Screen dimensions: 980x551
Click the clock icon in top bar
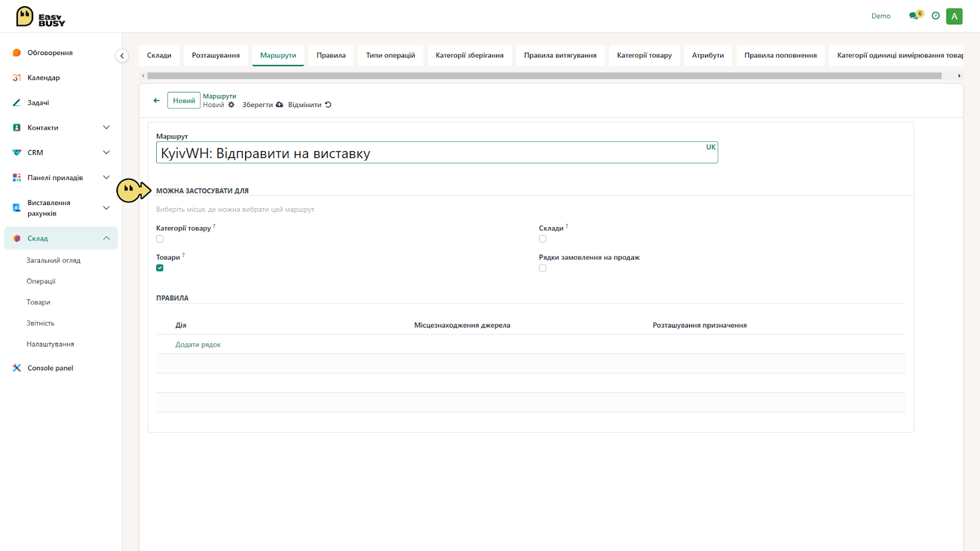[935, 16]
